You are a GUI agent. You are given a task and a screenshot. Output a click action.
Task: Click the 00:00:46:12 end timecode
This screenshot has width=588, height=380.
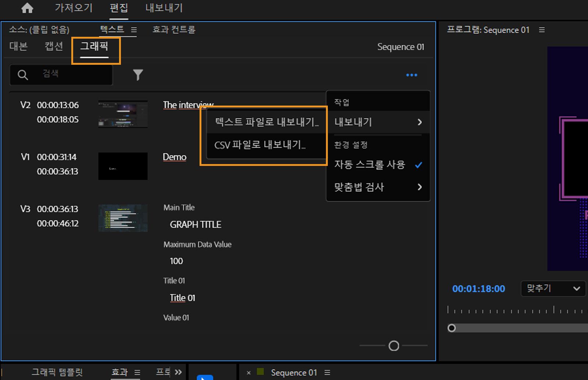58,224
